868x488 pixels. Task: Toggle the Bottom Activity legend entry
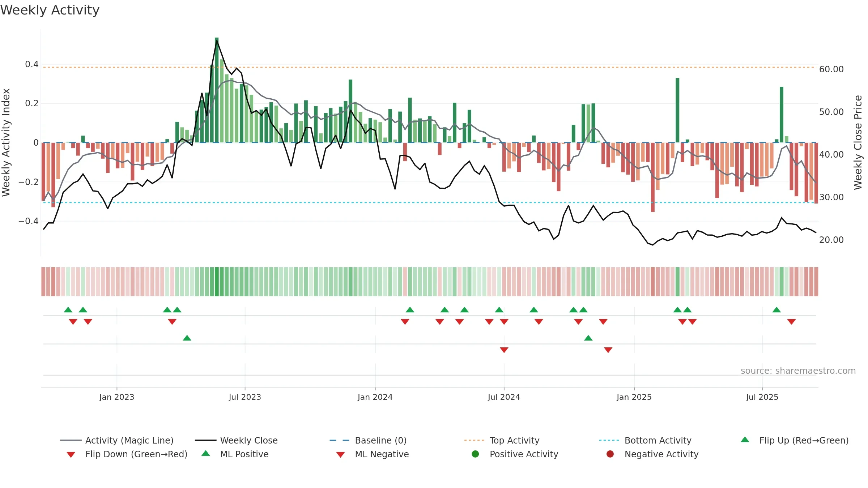(645, 440)
